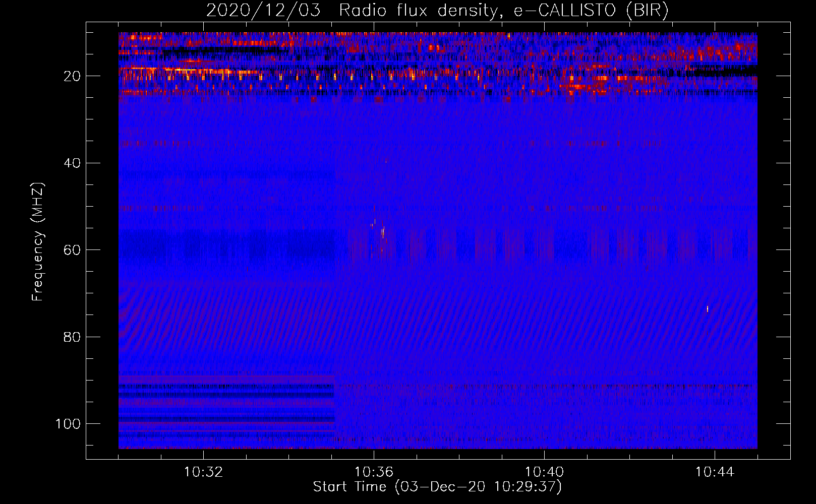Click the yellow spot near 10:44 at 73 MHz
The image size is (816, 504).
point(708,309)
